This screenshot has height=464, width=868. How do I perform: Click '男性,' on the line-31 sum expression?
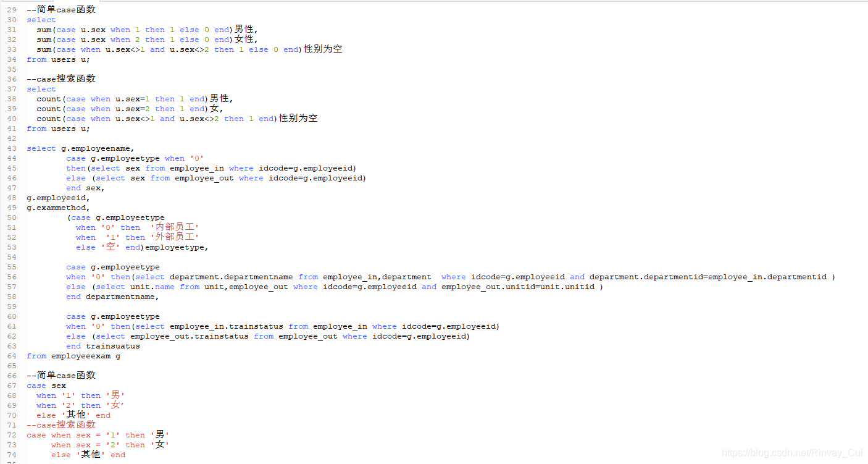(x=246, y=30)
